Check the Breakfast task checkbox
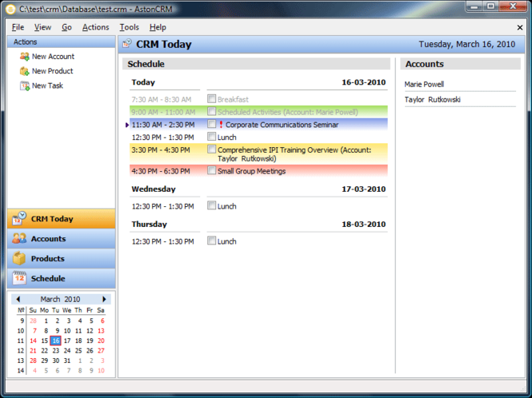 click(211, 98)
